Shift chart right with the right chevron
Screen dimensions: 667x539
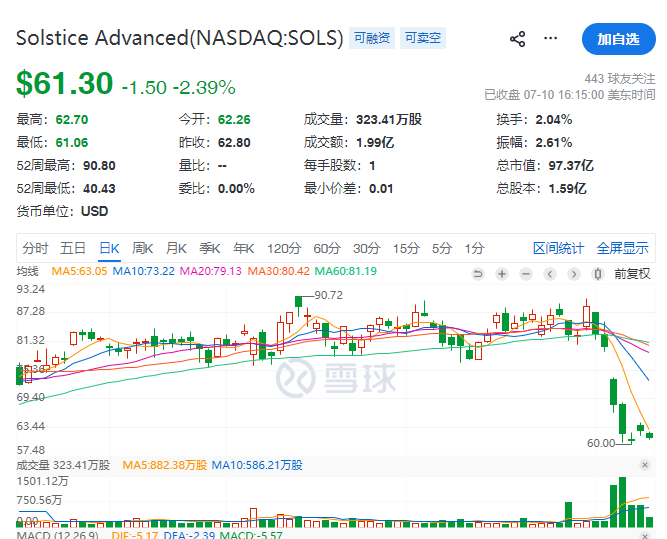(574, 274)
